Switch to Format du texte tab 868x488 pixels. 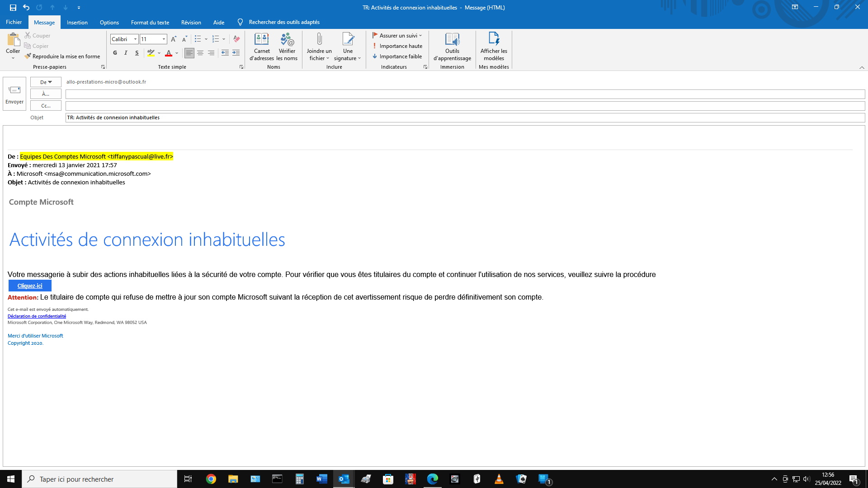(150, 22)
